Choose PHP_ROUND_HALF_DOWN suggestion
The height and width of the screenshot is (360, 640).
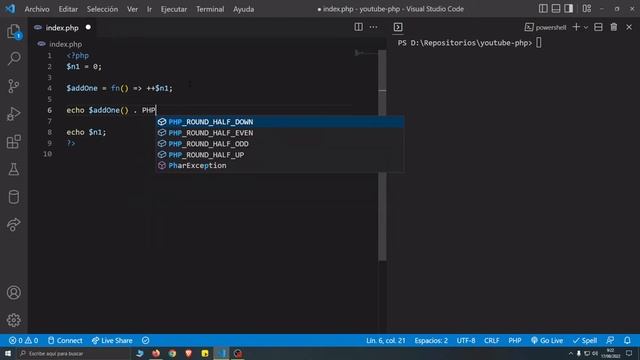[280, 122]
